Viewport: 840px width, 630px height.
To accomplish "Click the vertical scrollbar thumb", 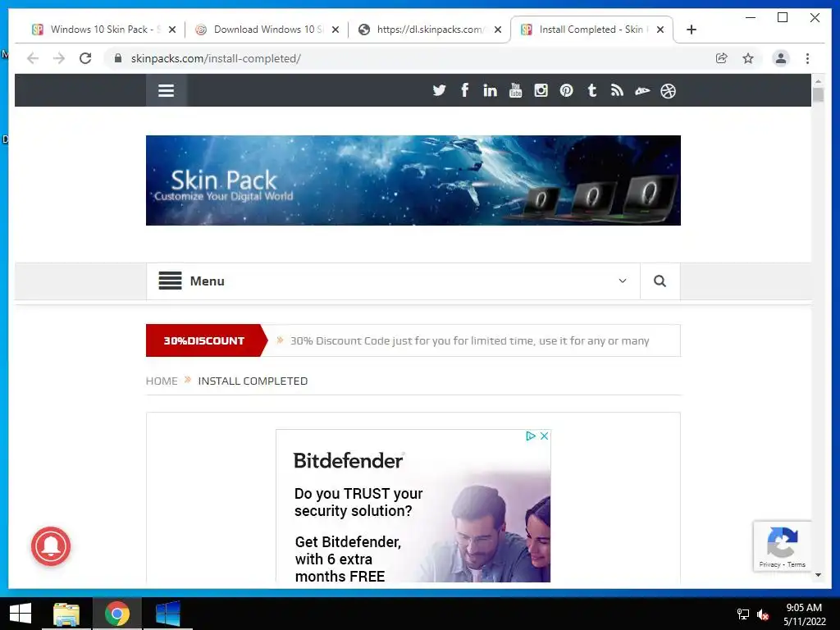I will point(818,95).
